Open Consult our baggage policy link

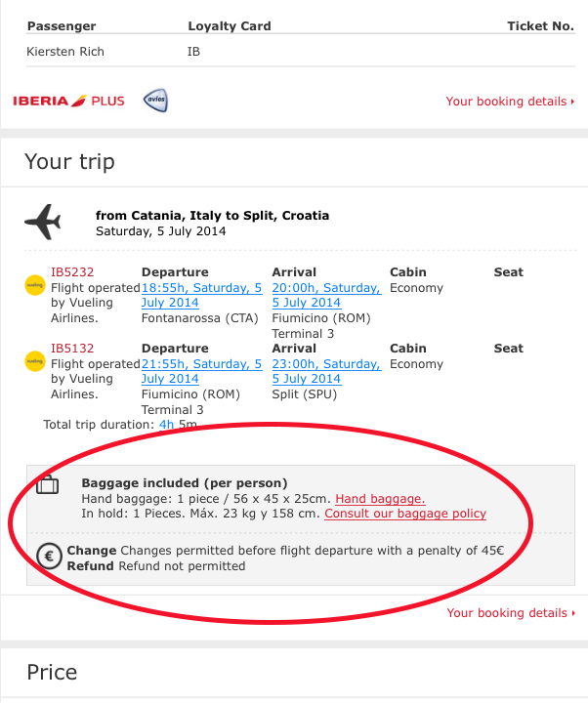tap(405, 514)
